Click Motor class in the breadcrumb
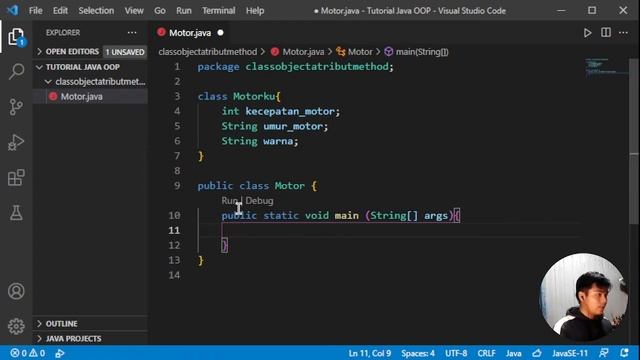This screenshot has width=640, height=360. (360, 52)
